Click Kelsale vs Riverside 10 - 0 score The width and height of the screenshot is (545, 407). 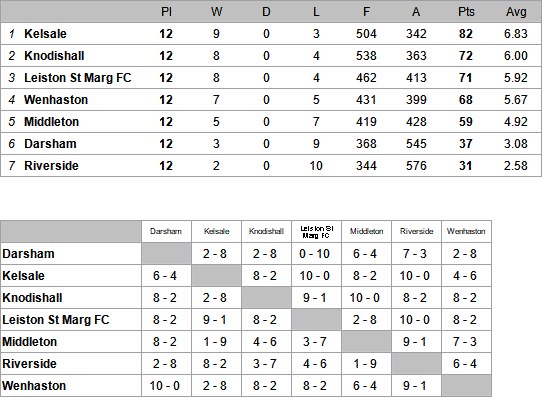(415, 276)
